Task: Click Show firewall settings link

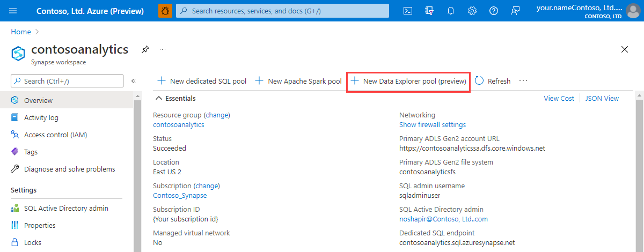Action: pyautogui.click(x=433, y=125)
